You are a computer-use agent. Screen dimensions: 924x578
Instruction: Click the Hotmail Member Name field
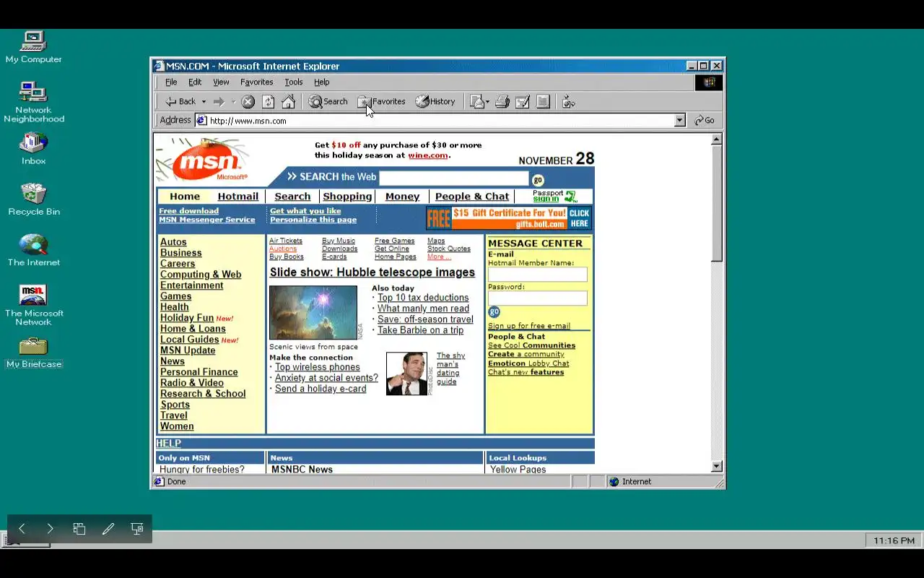537,275
